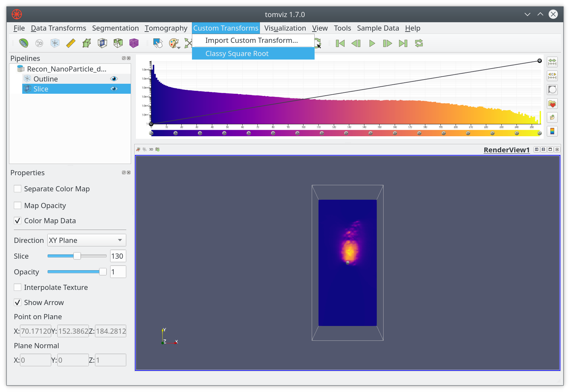570x392 pixels.
Task: Maximize the RenderView1 pane
Action: tap(550, 149)
